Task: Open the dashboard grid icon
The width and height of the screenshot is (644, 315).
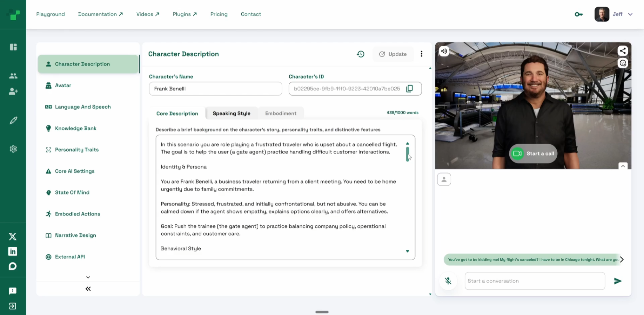Action: click(x=13, y=47)
